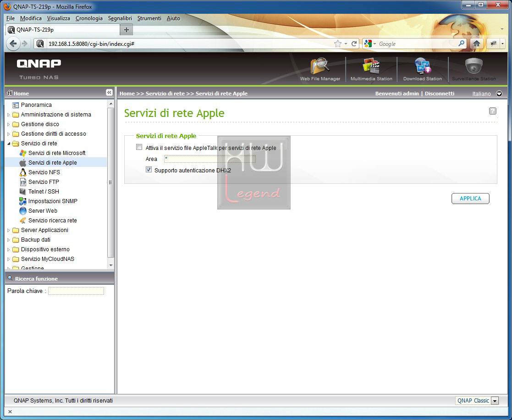Viewport: 512px width, 420px height.
Task: Click the Impostazioni SNMP icon
Action: pyautogui.click(x=23, y=201)
